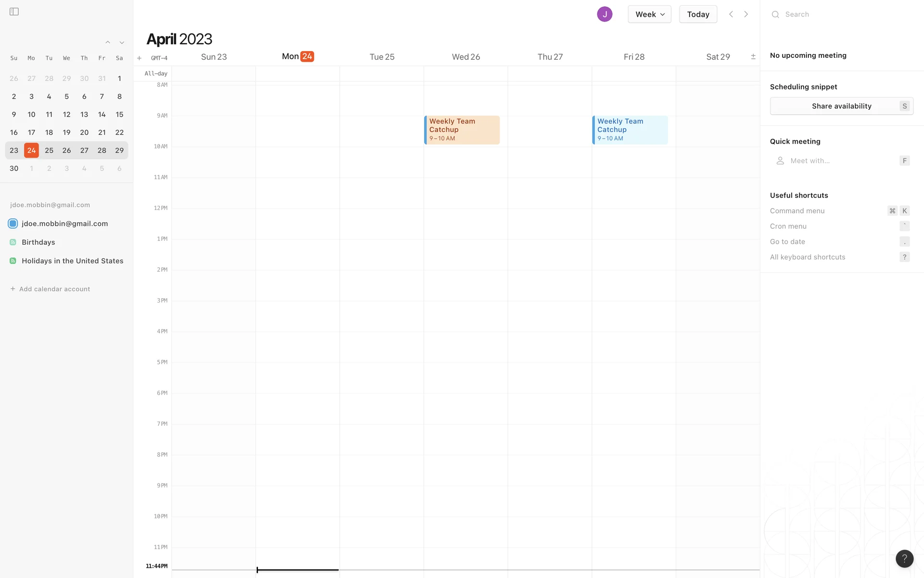Toggle the left sidebar panel icon
Screen dimensions: 924x578
coord(14,12)
